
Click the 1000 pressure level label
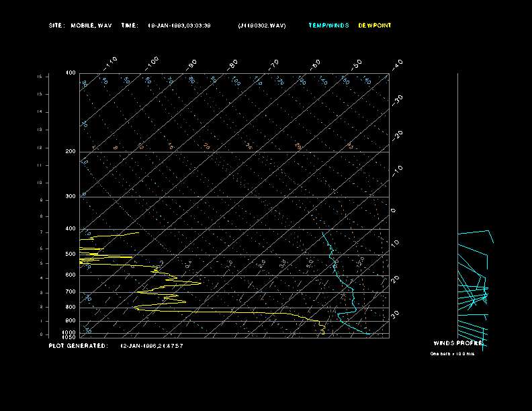click(x=70, y=332)
